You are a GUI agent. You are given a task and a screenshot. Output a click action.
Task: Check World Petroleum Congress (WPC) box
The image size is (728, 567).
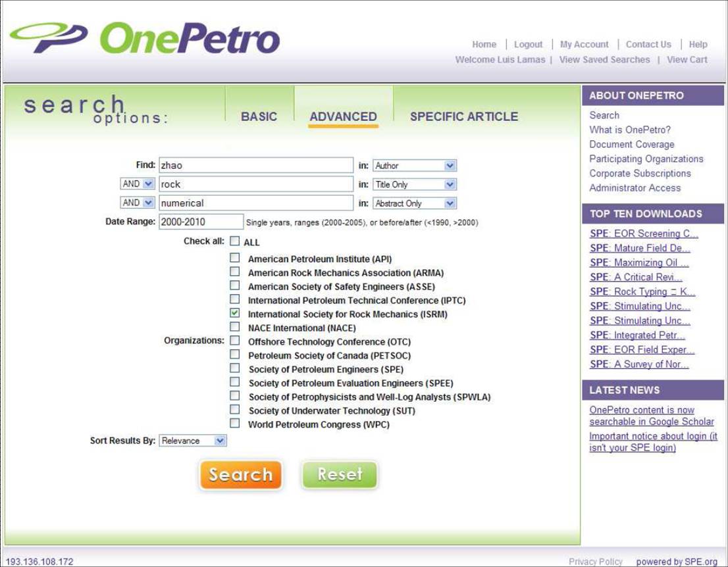point(235,423)
